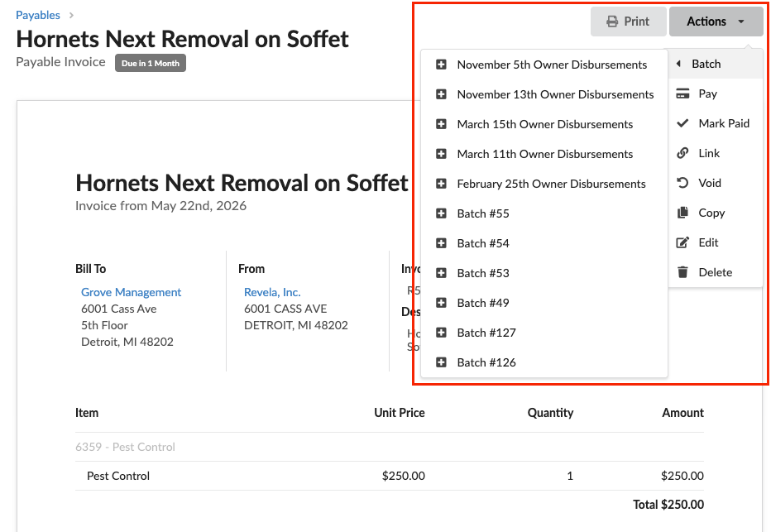
Task: Click the Due in 1 Month badge
Action: point(151,63)
